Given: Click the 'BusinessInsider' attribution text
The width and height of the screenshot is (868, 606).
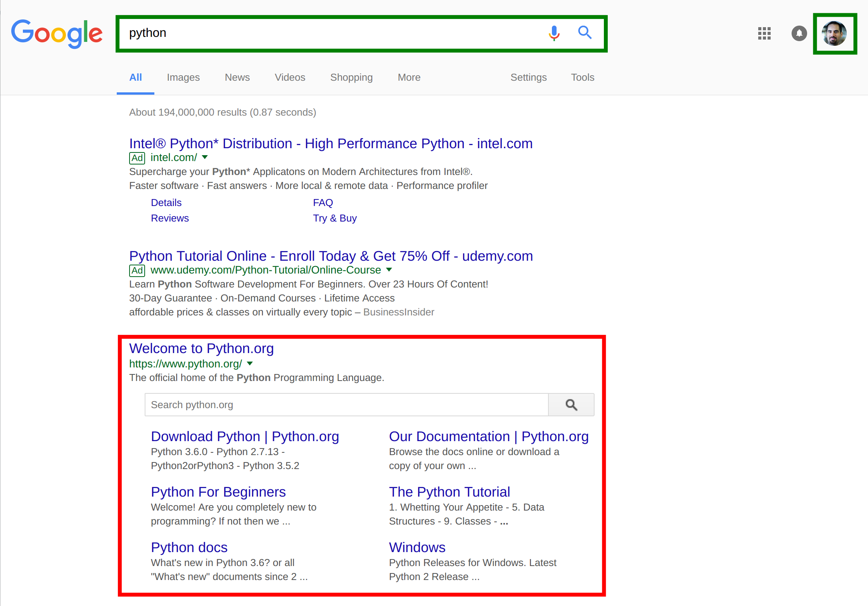Looking at the screenshot, I should pos(399,312).
